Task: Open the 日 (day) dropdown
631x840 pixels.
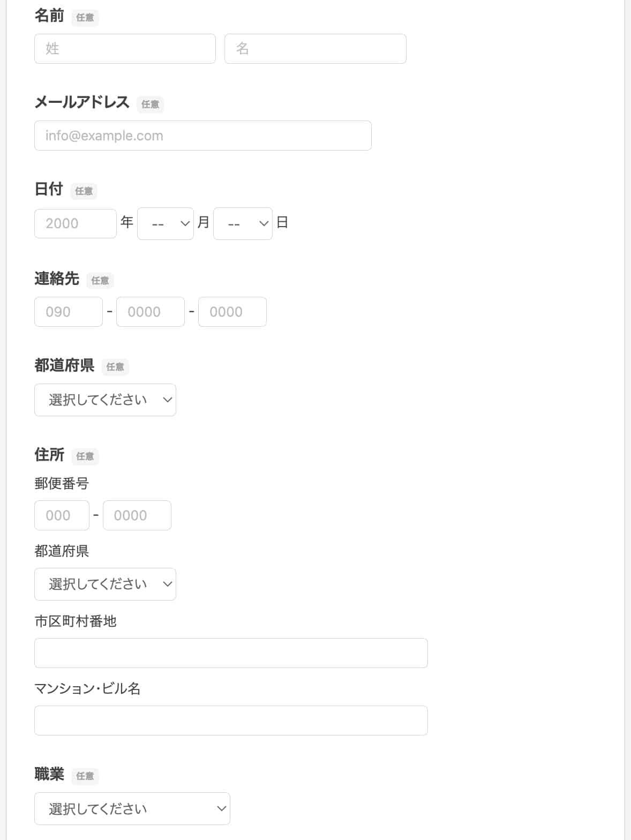Action: (243, 222)
